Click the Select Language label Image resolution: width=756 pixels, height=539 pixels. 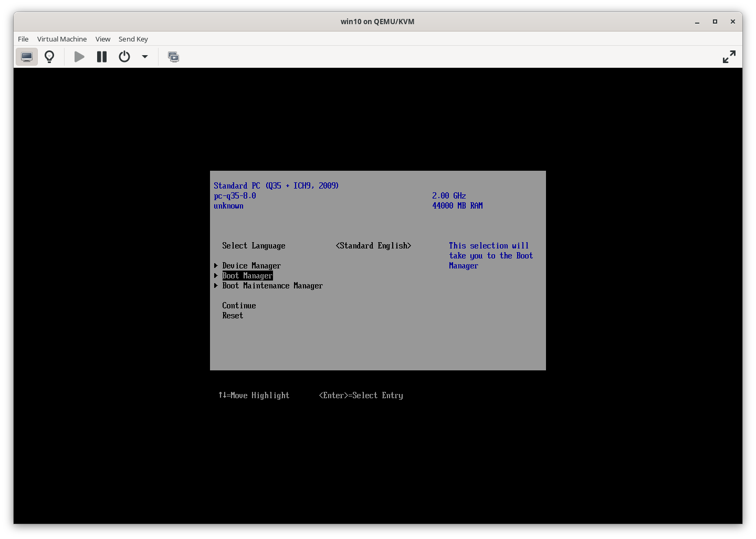[x=254, y=246]
